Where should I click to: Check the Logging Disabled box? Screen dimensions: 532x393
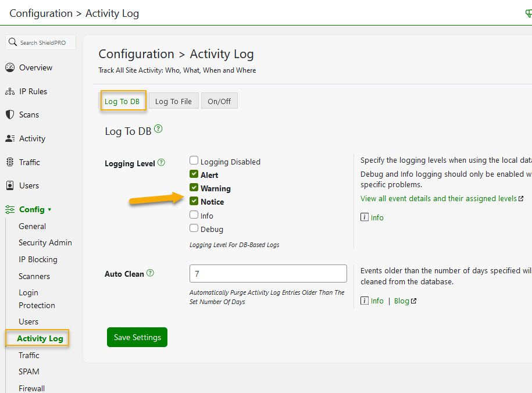click(194, 159)
